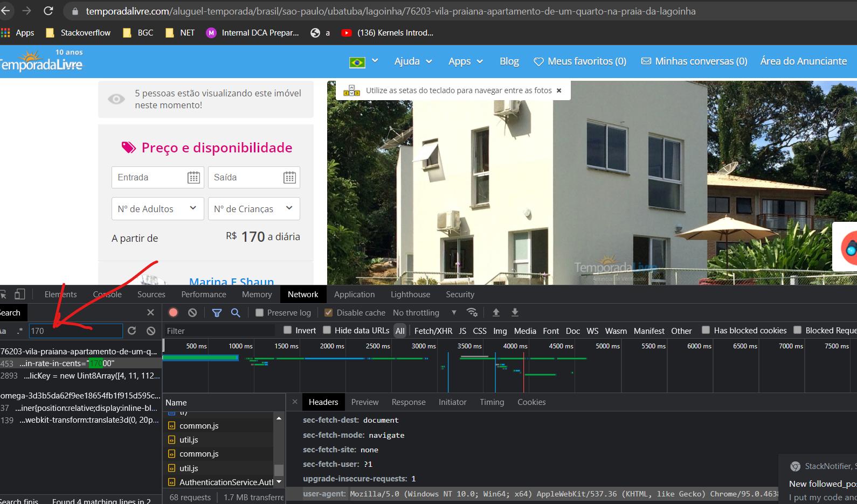
Task: Click the property photo of the building
Action: [x=592, y=183]
